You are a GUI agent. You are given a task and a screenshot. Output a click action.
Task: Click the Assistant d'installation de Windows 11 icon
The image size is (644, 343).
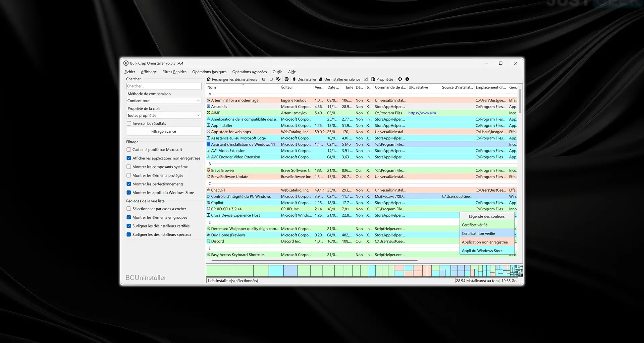[209, 144]
